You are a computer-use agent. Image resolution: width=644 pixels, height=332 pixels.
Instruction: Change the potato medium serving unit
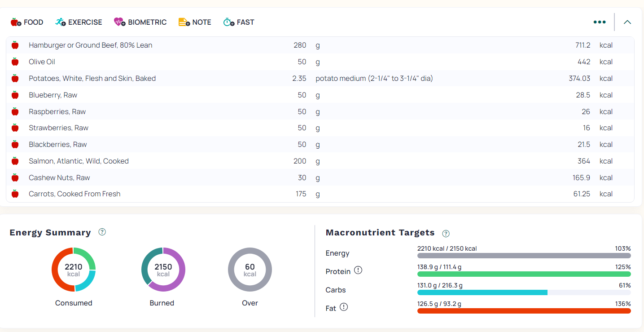(374, 78)
